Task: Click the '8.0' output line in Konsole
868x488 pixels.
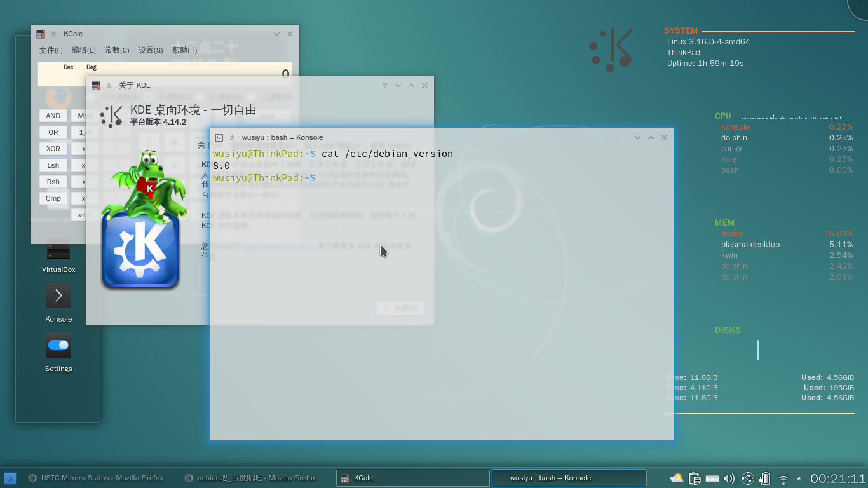Action: 221,166
